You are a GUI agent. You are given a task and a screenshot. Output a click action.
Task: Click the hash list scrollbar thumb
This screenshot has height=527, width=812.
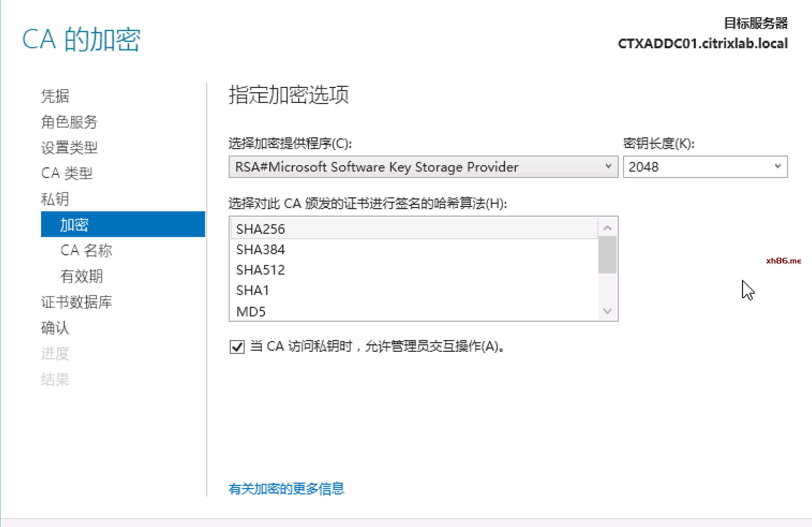(x=607, y=255)
